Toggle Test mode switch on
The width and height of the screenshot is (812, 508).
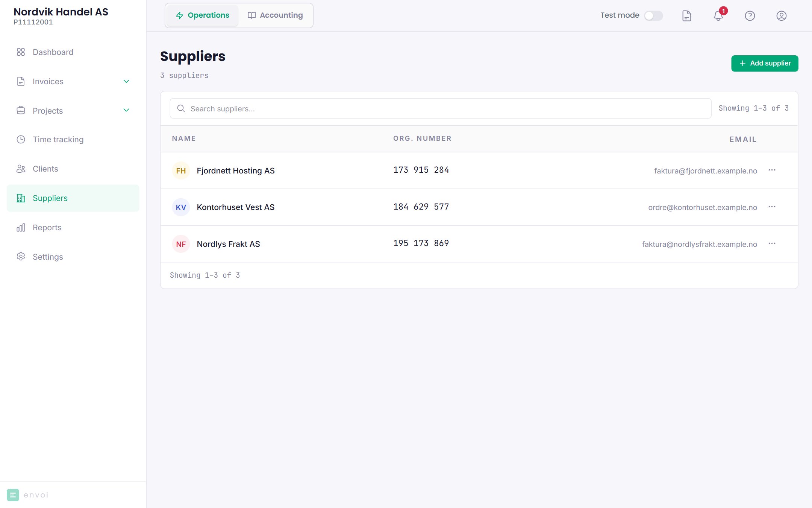(x=653, y=16)
